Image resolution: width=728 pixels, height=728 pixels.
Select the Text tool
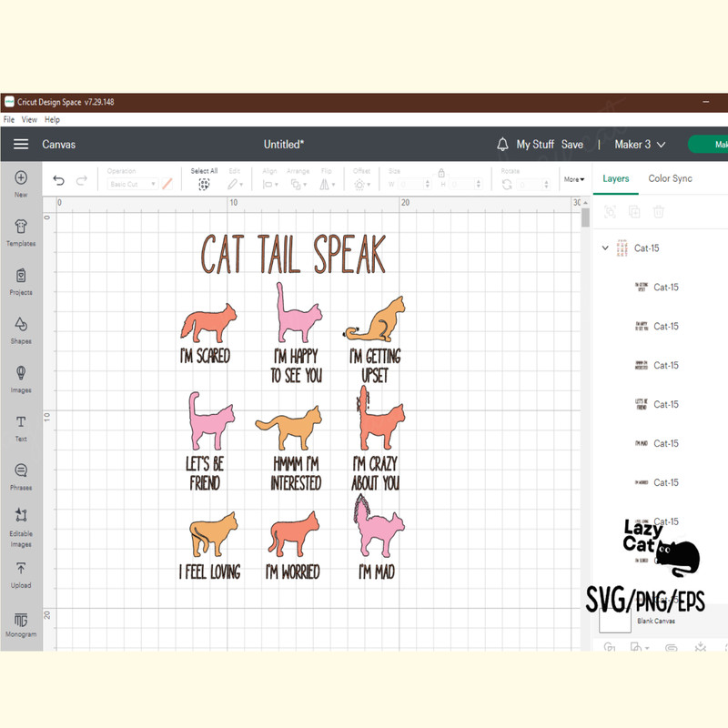(21, 427)
